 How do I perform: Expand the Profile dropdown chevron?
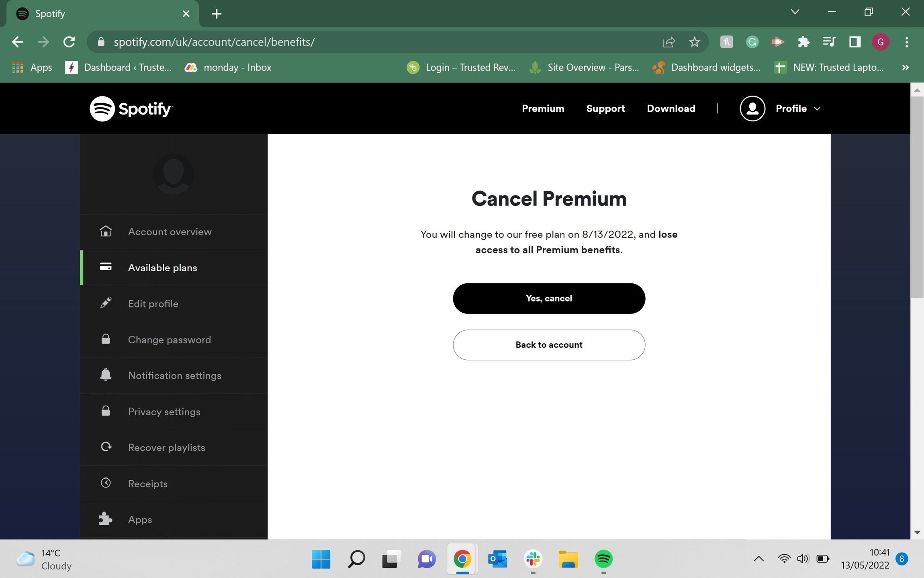click(x=817, y=109)
